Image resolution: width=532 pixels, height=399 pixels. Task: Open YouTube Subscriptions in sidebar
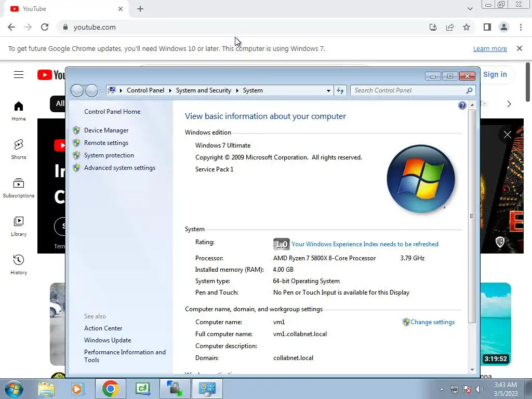coord(19,188)
